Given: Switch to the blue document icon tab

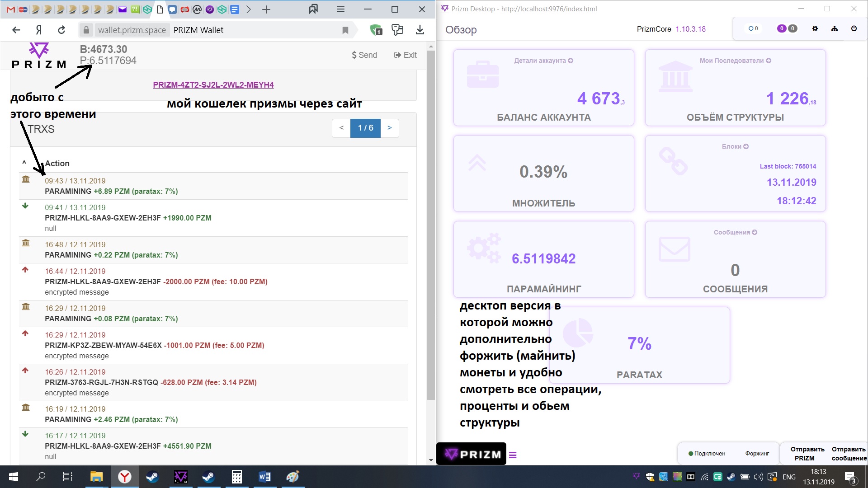Looking at the screenshot, I should point(235,9).
